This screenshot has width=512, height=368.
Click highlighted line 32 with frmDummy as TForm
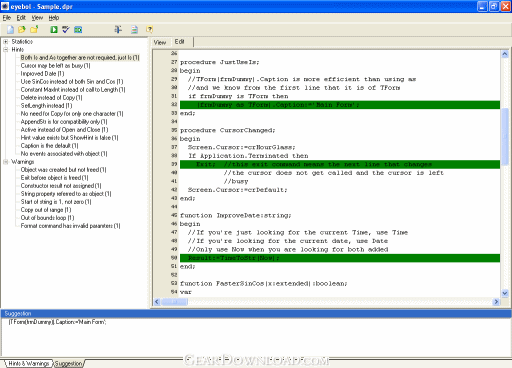tap(340, 105)
